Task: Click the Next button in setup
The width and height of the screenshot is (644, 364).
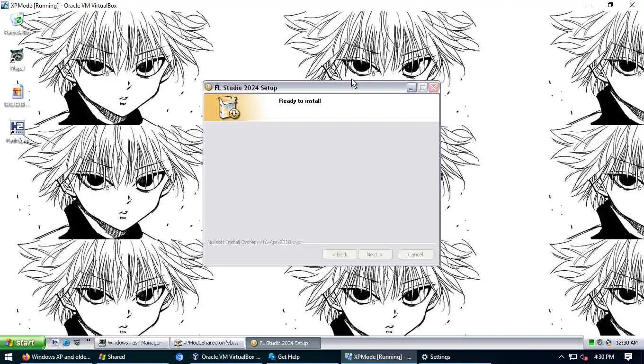Action: [x=375, y=255]
